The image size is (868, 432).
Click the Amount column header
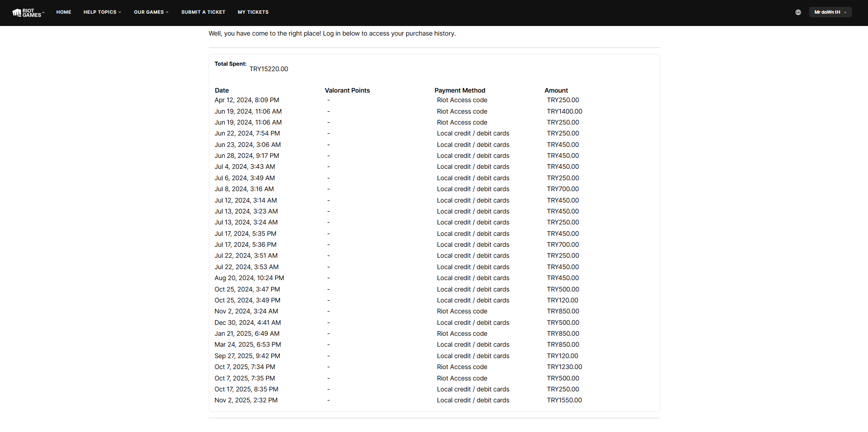pos(556,90)
